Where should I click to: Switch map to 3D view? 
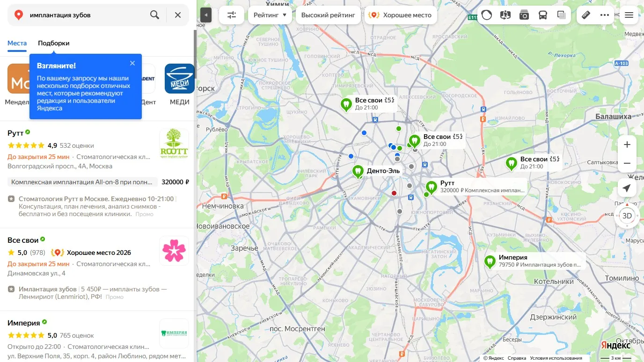[x=627, y=216]
